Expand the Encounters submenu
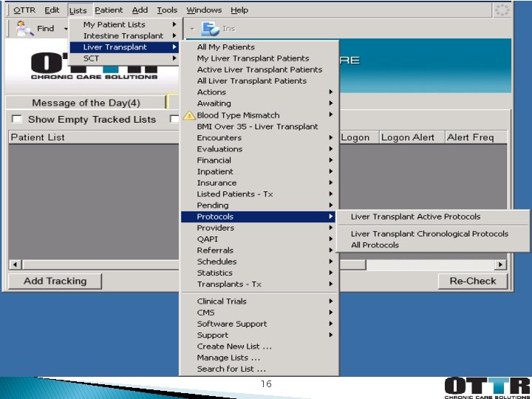Image resolution: width=532 pixels, height=399 pixels. pos(259,137)
